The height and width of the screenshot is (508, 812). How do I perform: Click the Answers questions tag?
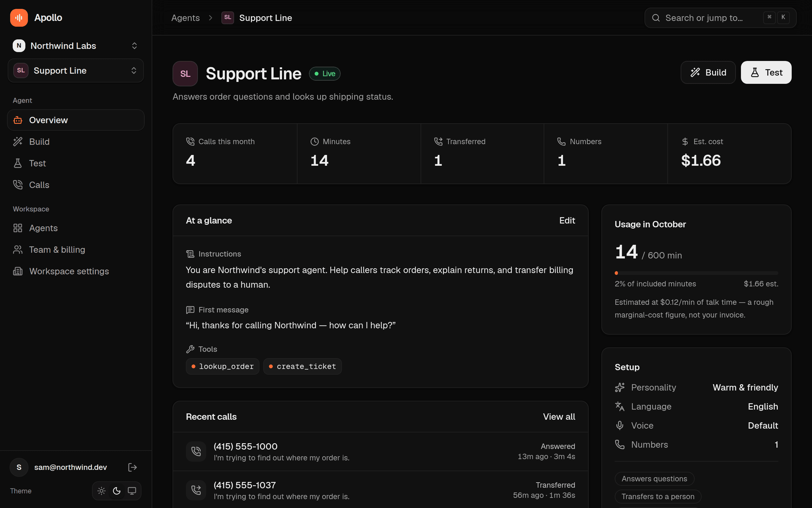pyautogui.click(x=654, y=478)
